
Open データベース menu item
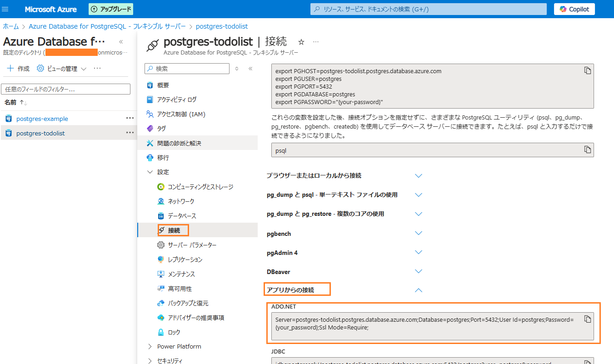coord(182,216)
